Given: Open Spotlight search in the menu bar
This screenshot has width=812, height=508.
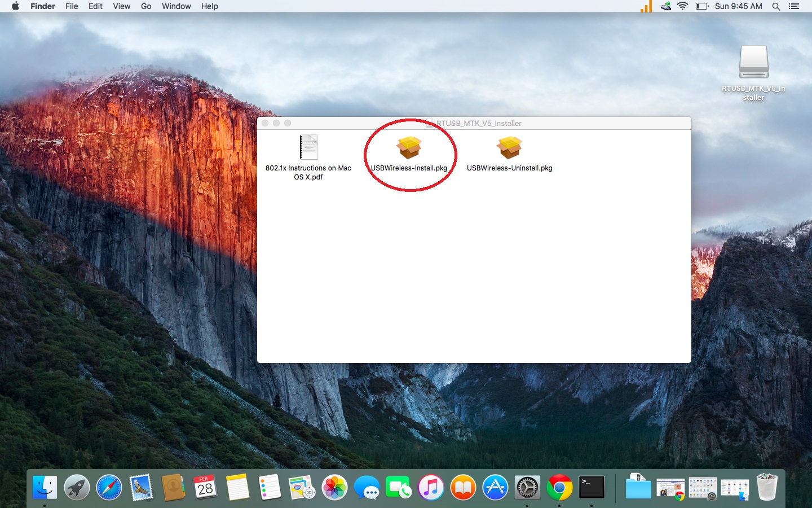Looking at the screenshot, I should click(776, 6).
